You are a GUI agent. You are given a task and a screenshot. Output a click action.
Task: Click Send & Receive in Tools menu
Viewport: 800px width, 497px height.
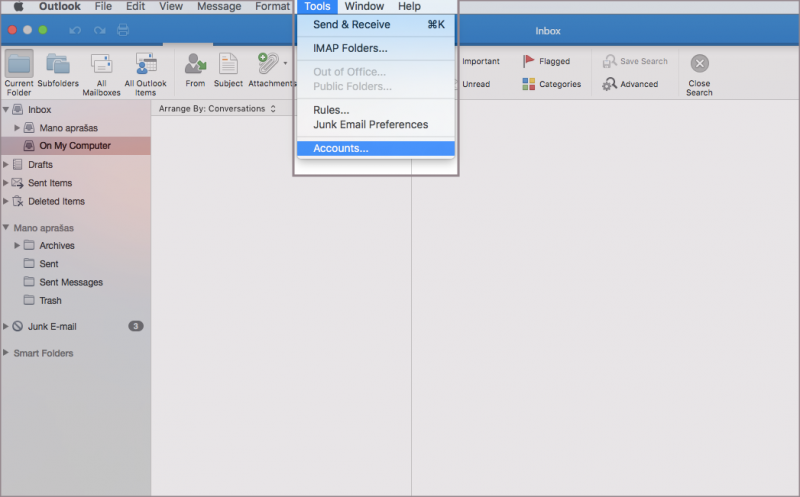(x=351, y=24)
